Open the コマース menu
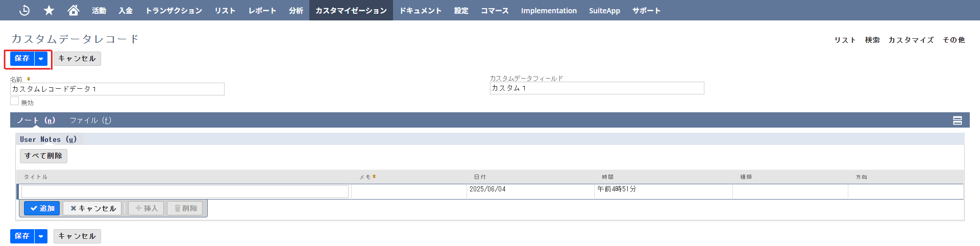Viewport: 980px width, 246px height. point(495,10)
